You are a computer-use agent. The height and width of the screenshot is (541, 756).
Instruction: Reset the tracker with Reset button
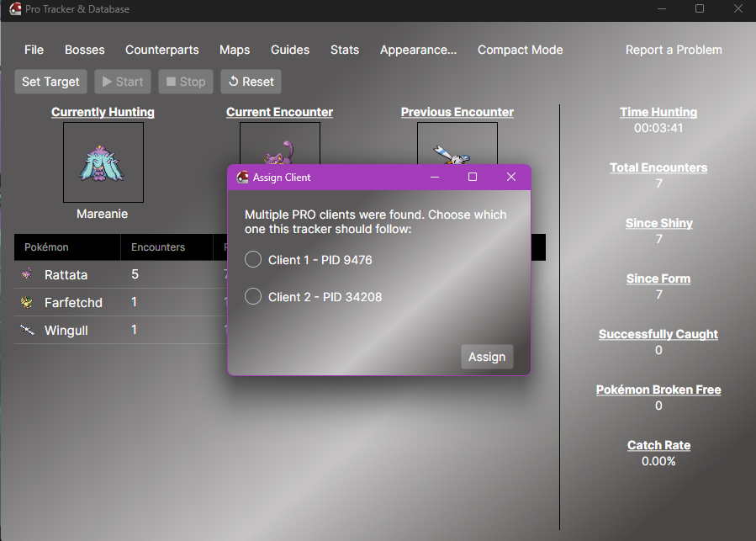click(251, 82)
